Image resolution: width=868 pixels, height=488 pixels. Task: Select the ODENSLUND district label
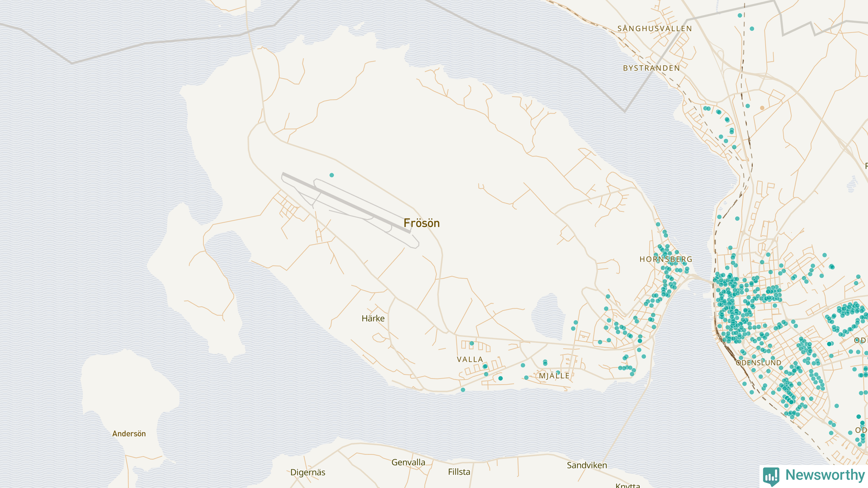[758, 363]
